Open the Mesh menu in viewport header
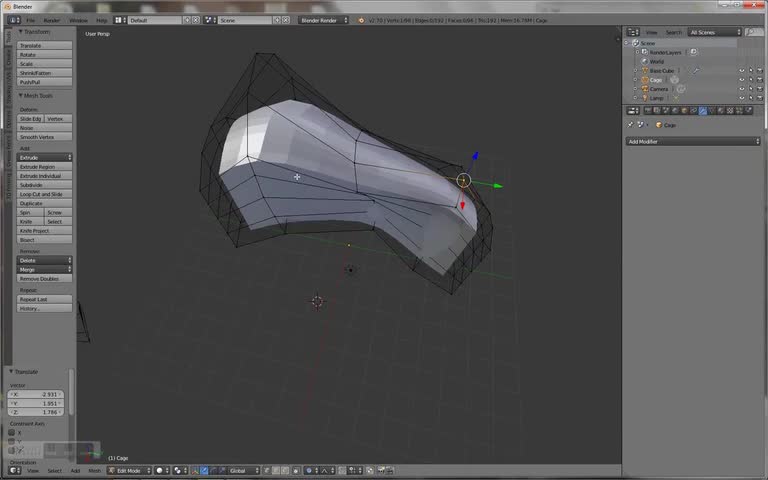 click(x=95, y=471)
